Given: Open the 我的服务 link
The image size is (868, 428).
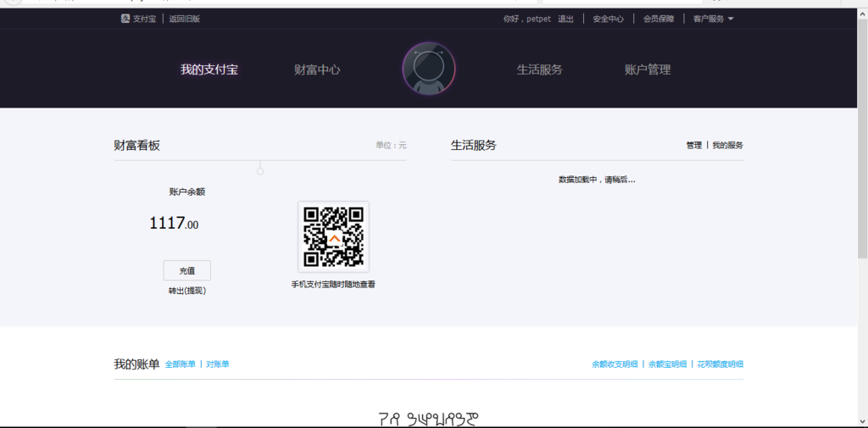Looking at the screenshot, I should pos(727,146).
